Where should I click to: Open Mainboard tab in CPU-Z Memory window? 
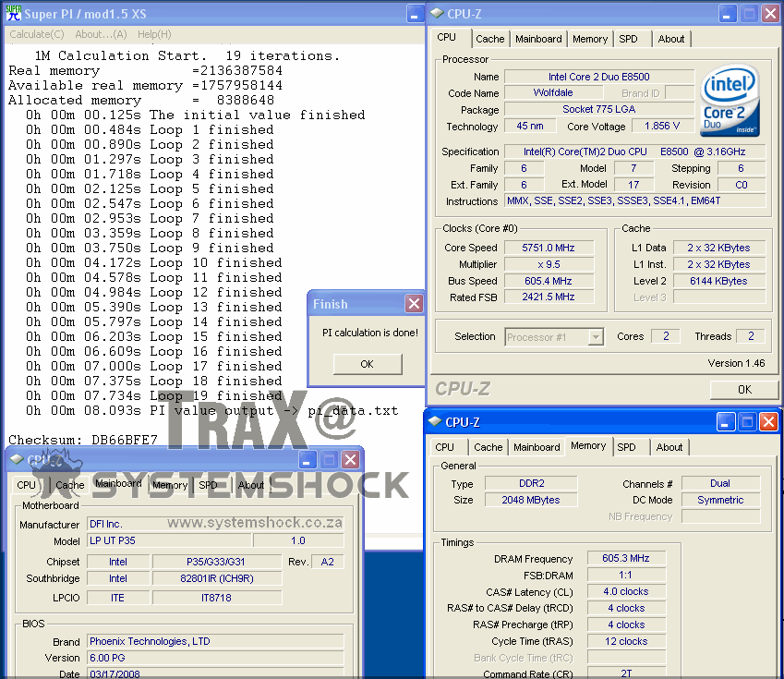pyautogui.click(x=537, y=447)
